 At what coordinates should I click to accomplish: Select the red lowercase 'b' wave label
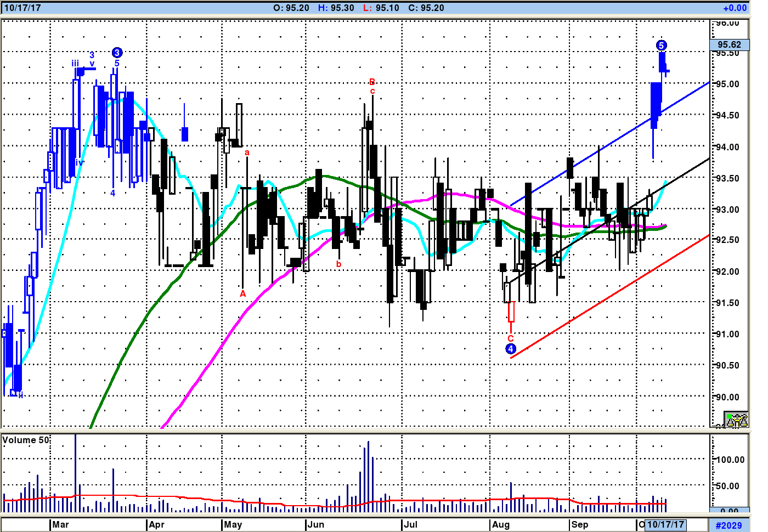339,264
